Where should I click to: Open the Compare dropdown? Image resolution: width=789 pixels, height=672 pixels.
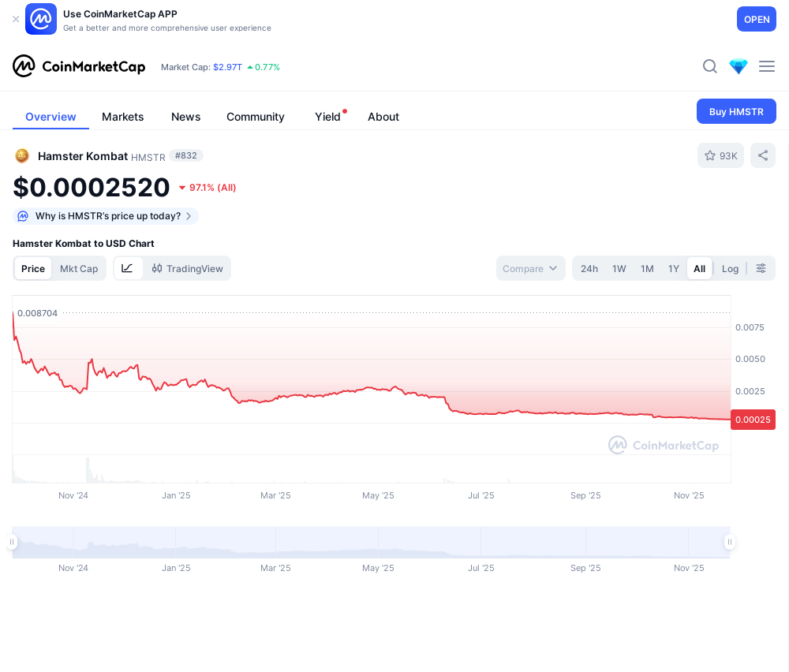[x=530, y=268]
